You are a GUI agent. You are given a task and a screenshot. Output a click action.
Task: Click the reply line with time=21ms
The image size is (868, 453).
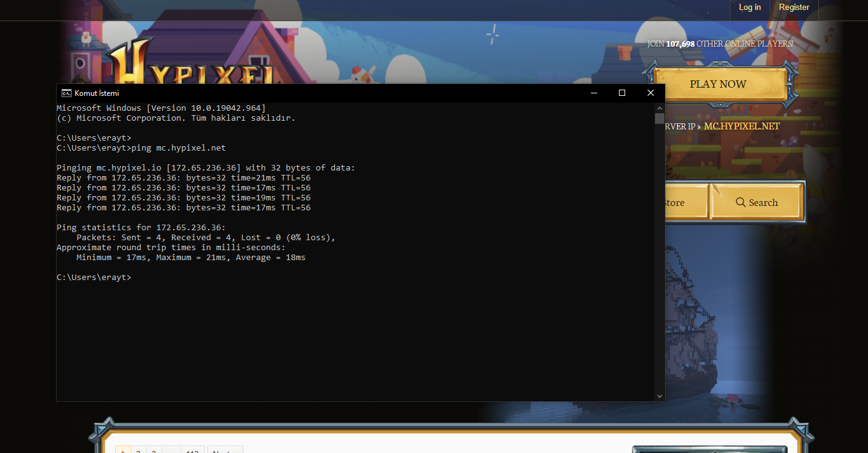tap(184, 178)
